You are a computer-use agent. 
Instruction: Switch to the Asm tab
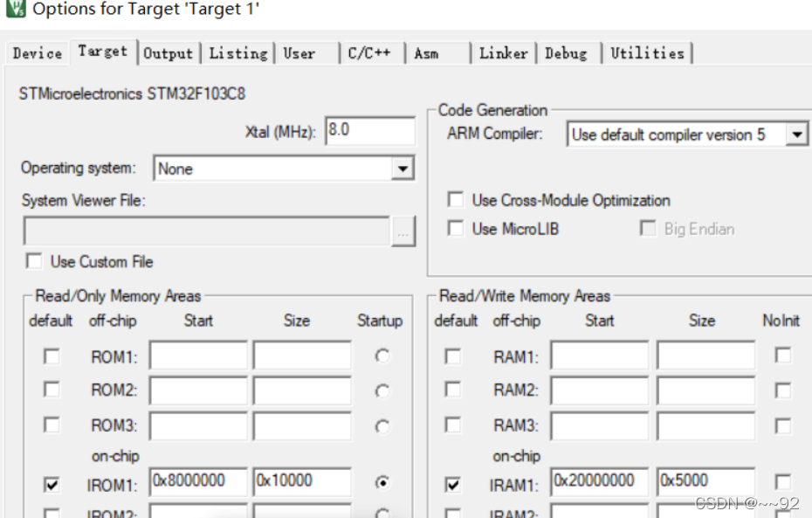[438, 52]
